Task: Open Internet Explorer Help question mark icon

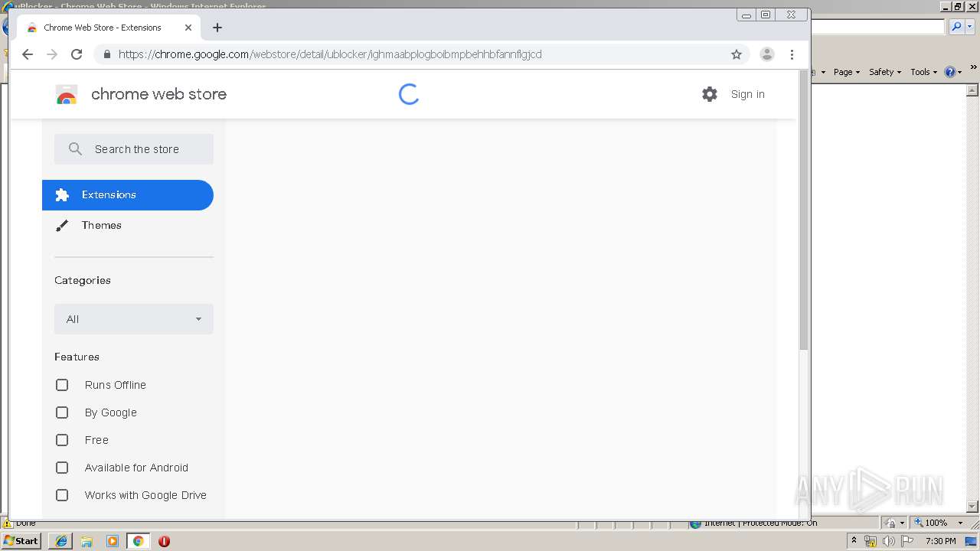Action: (949, 72)
